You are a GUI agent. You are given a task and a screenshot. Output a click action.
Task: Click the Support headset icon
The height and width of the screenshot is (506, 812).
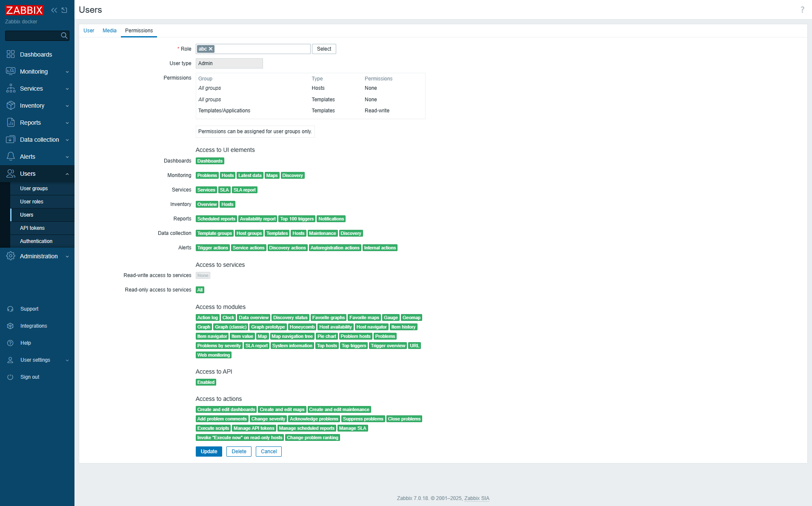[x=11, y=309]
